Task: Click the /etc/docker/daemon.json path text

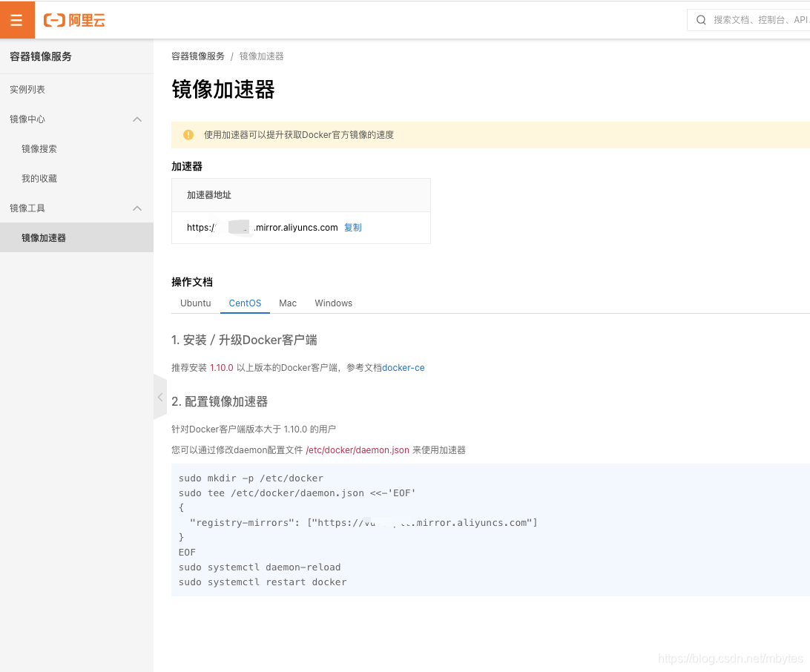Action: pos(358,450)
